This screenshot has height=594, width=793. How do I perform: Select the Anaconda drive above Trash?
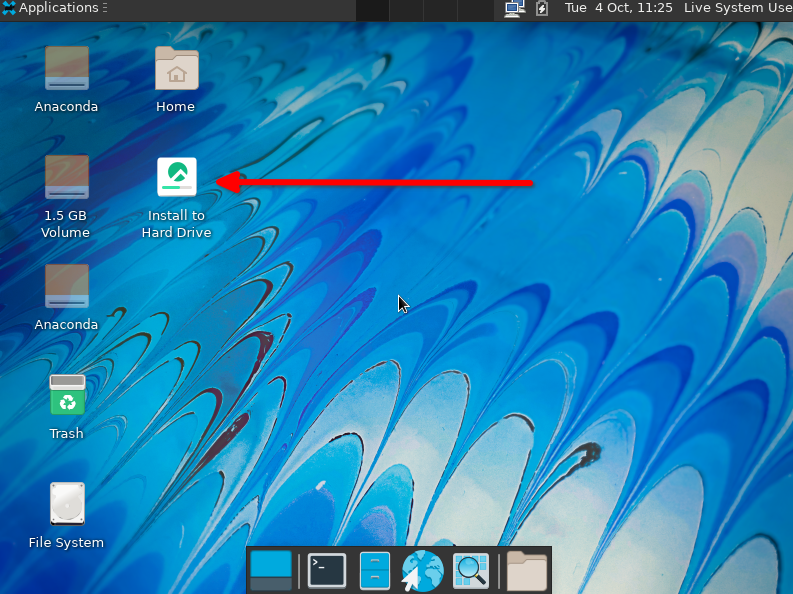tap(66, 287)
